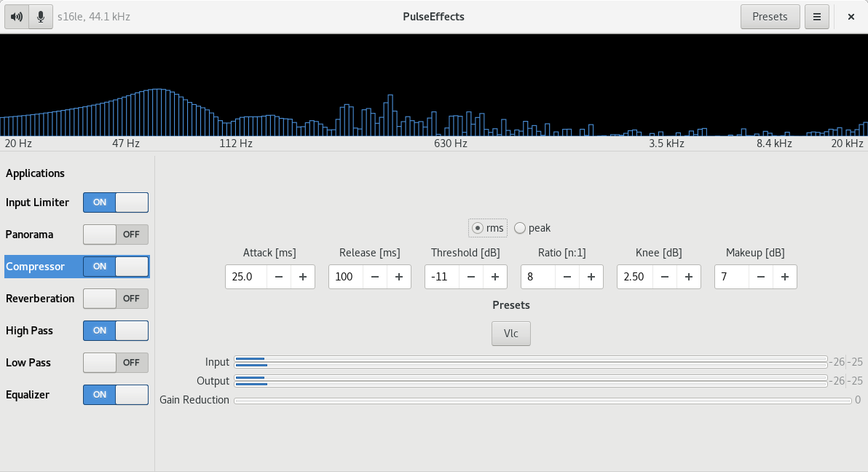This screenshot has height=472, width=868.
Task: Click the Gain Reduction level bar
Action: click(542, 401)
